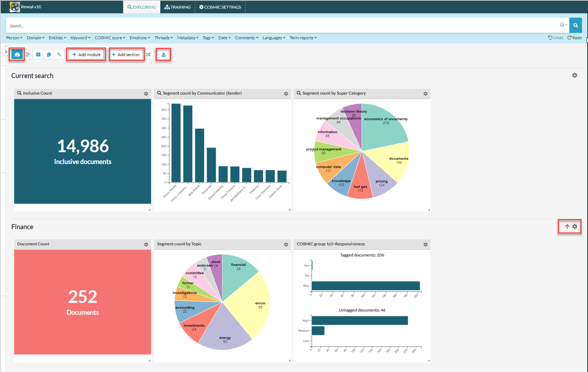Image resolution: width=588 pixels, height=372 pixels.
Task: Switch to the EXPLORING tab
Action: click(x=142, y=7)
